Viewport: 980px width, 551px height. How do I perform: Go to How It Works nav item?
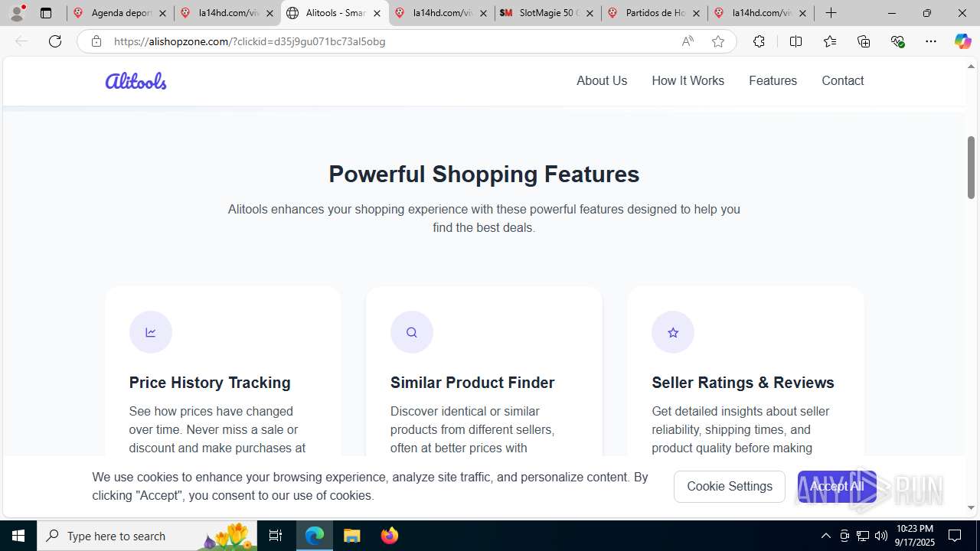click(688, 80)
